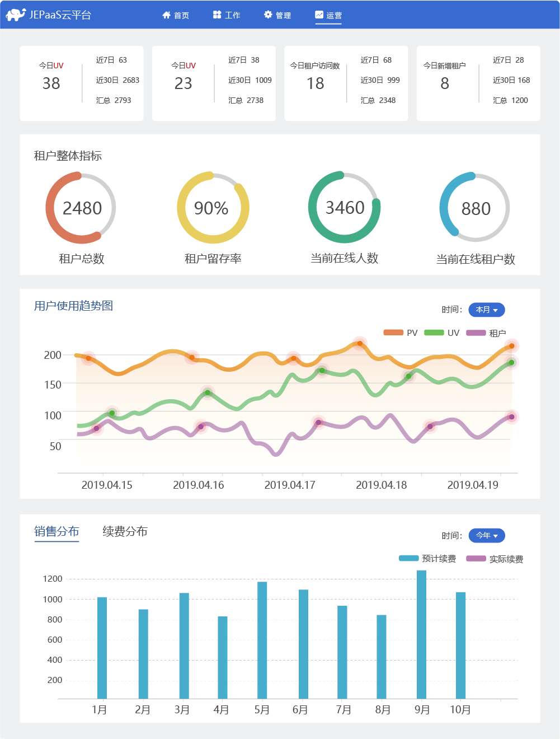Toggle the 实际续费 legend series
Viewport: 560px width, 739px height.
[495, 559]
